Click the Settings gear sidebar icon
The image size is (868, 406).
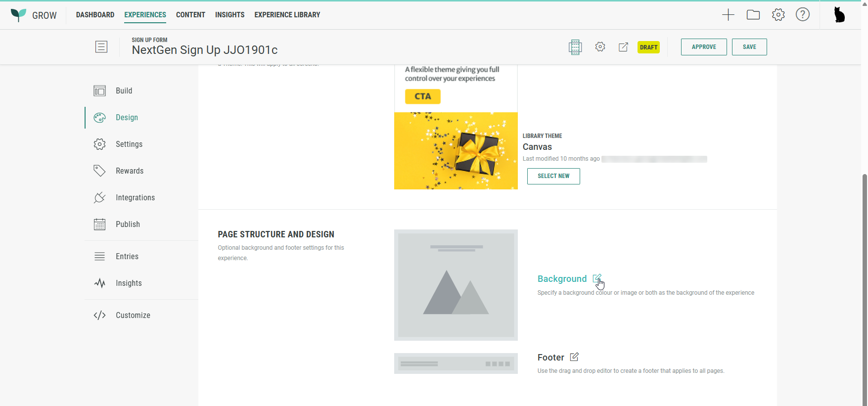99,144
